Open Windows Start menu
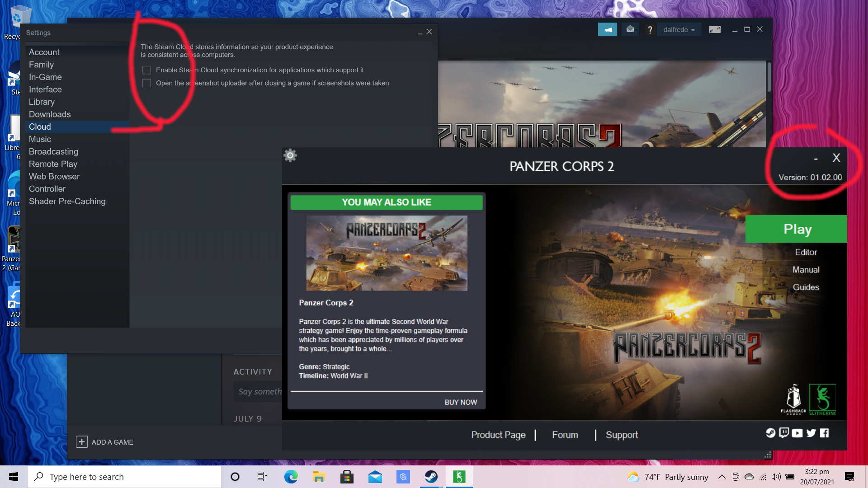868x488 pixels. [14, 477]
